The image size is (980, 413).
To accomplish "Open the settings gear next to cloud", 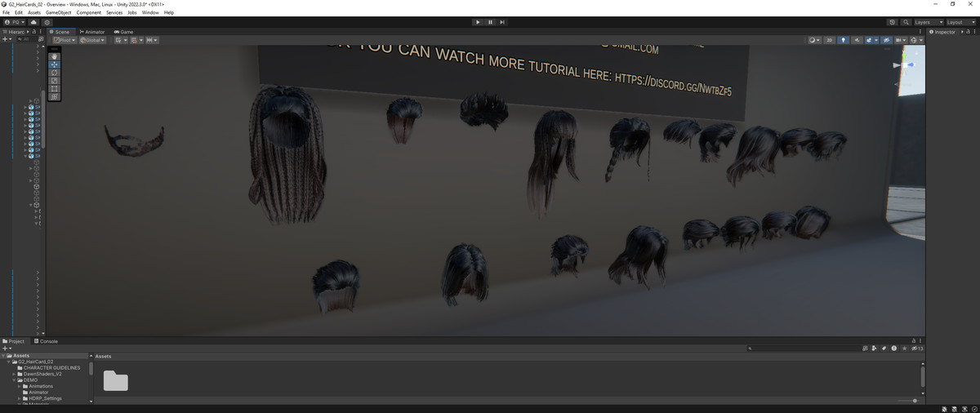I will 47,22.
